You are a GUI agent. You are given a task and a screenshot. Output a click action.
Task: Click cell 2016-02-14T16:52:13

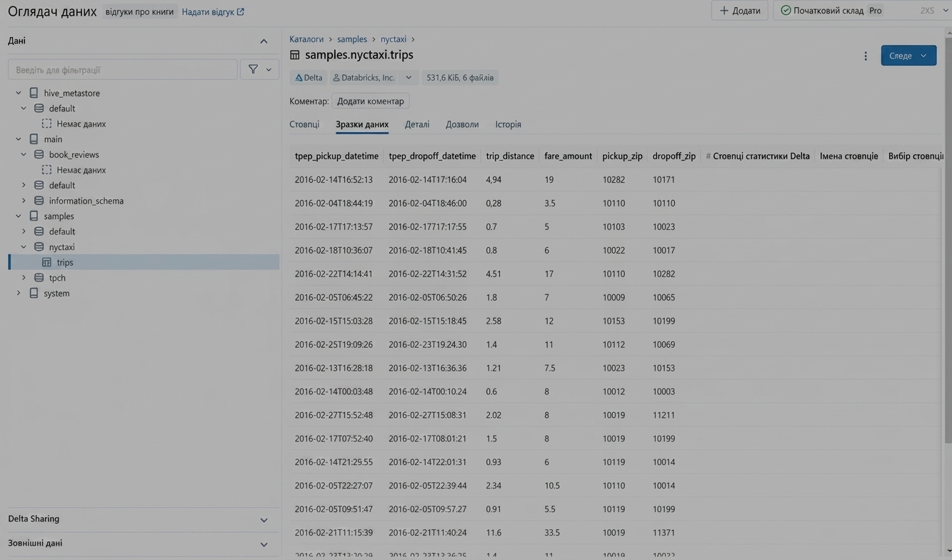[x=334, y=179]
